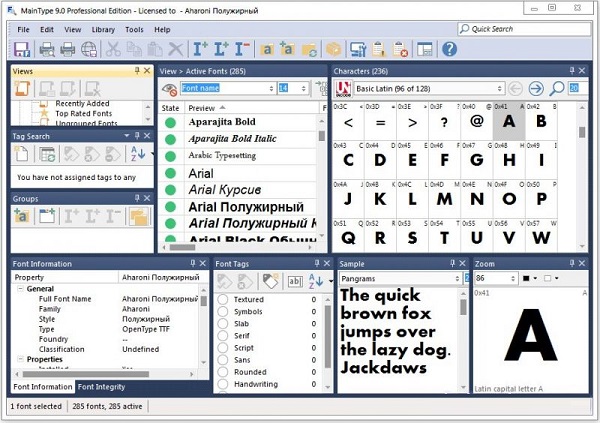The height and width of the screenshot is (423, 600).
Task: Collapse the Properties group
Action: [20, 359]
